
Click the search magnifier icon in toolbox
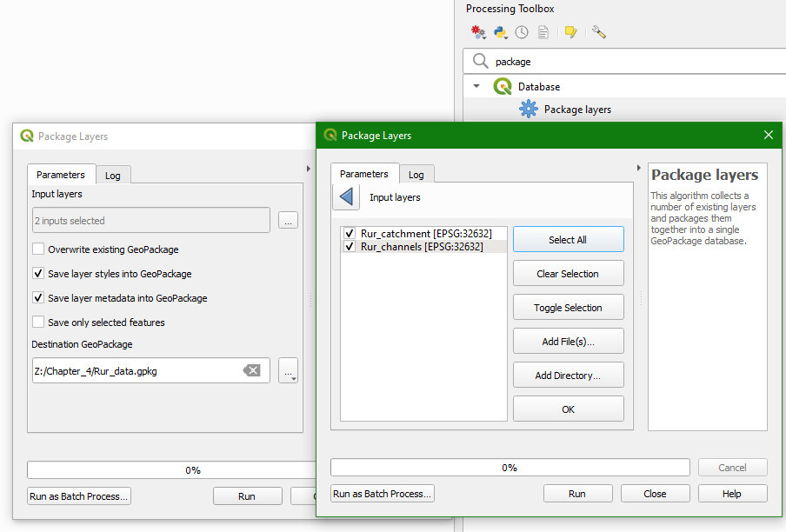[x=480, y=61]
